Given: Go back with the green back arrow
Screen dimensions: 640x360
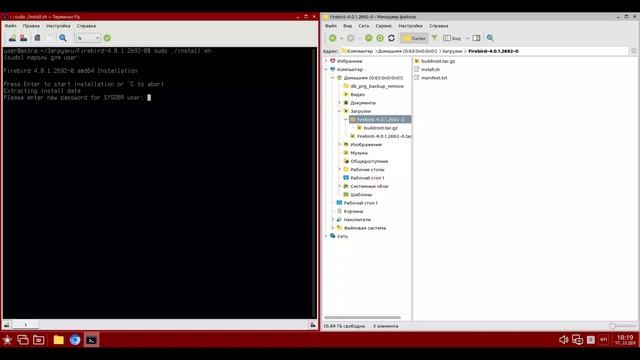Looking at the screenshot, I should [333, 38].
